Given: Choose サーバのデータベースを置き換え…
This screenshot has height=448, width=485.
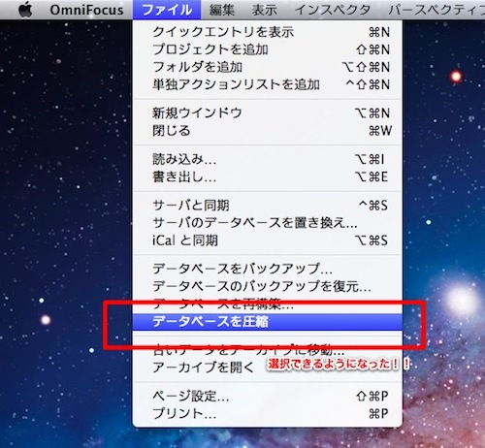Looking at the screenshot, I should click(x=268, y=223).
